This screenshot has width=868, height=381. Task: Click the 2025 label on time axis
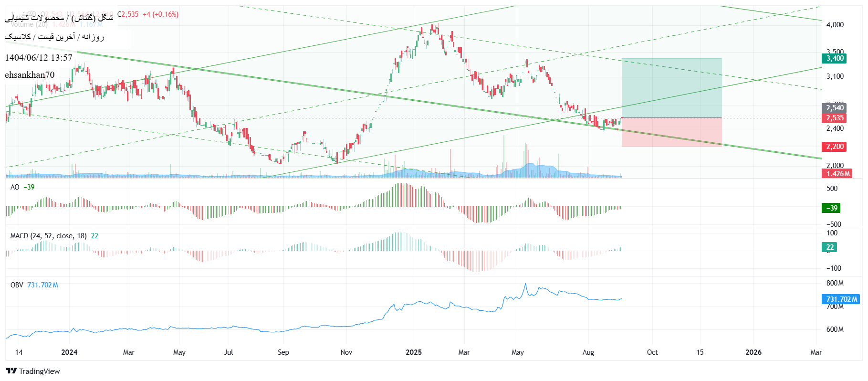413,352
